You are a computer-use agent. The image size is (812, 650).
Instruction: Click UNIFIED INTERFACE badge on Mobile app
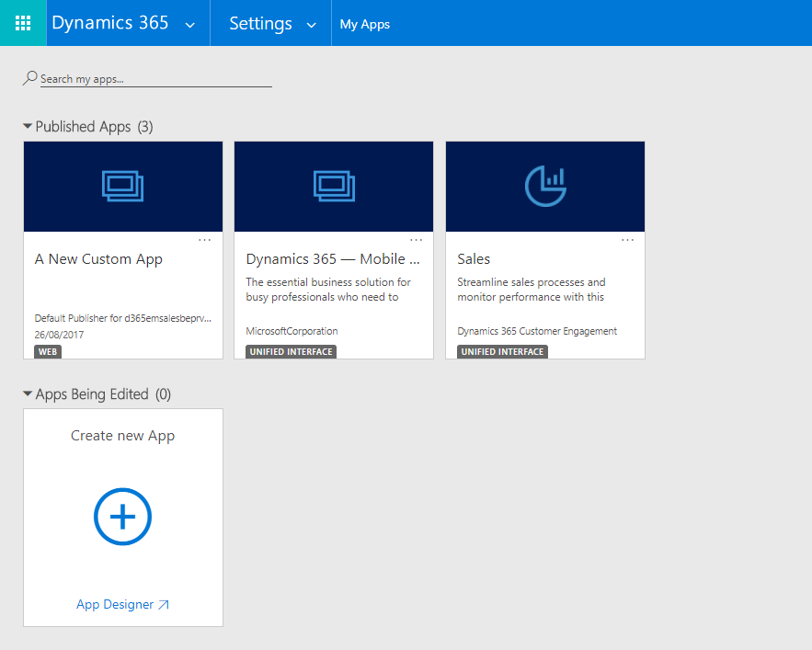click(291, 352)
